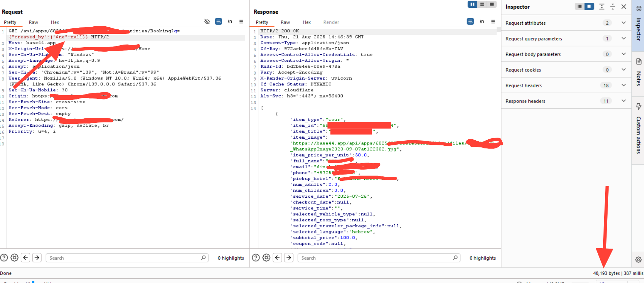Switch Response view to Raw tab
Screen dimensions: 644x283
pyautogui.click(x=285, y=22)
